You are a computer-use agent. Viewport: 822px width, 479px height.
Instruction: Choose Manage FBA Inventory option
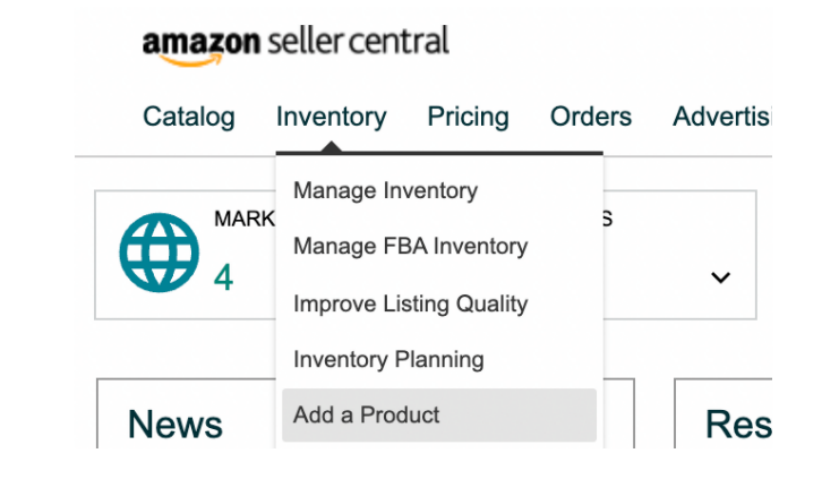[410, 246]
